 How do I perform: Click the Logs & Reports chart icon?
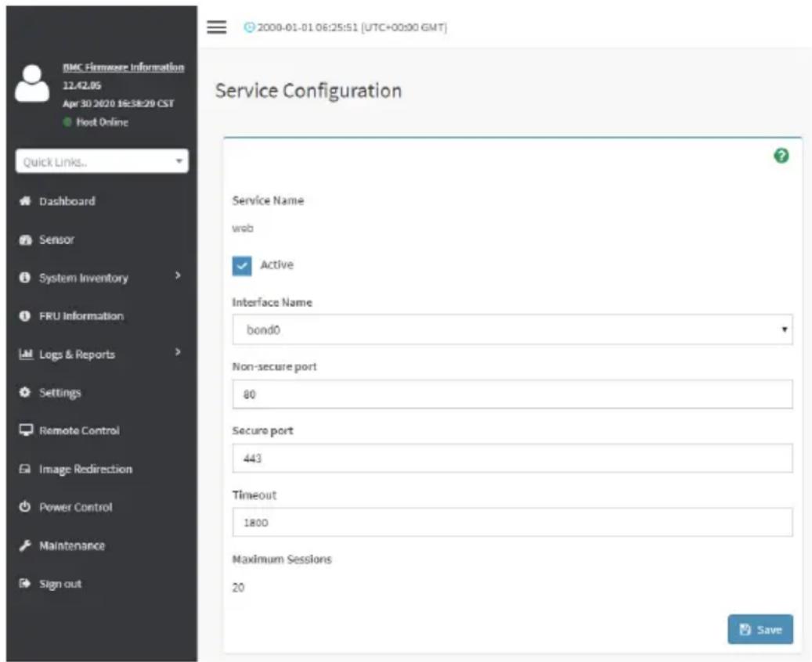(25, 354)
